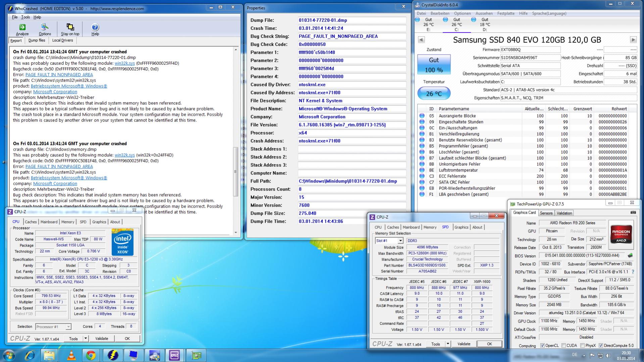Click the 26 °C temperature button
This screenshot has width=644, height=362.
pos(434,94)
